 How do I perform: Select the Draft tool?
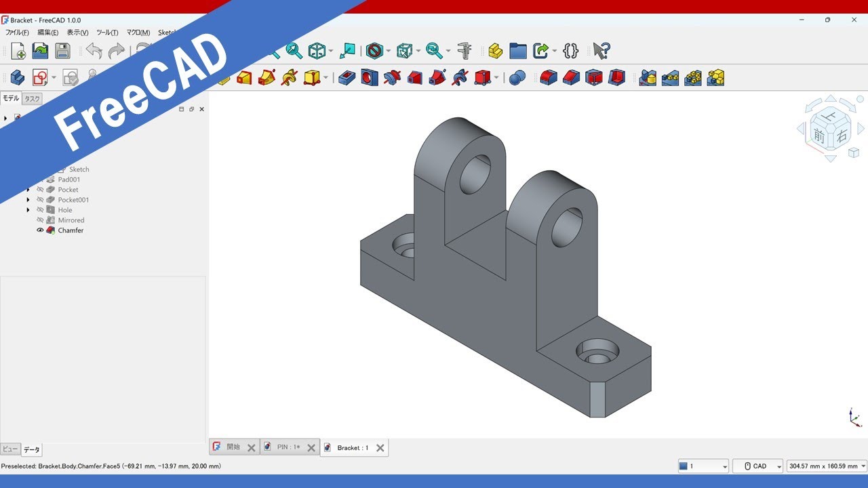coord(594,77)
